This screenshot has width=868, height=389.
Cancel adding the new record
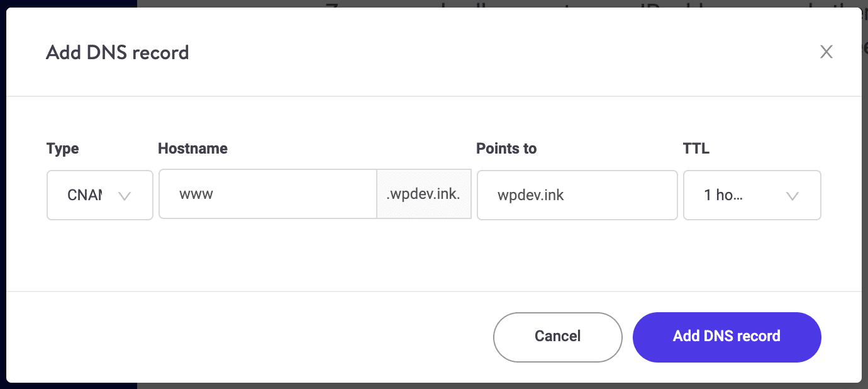[x=557, y=337]
